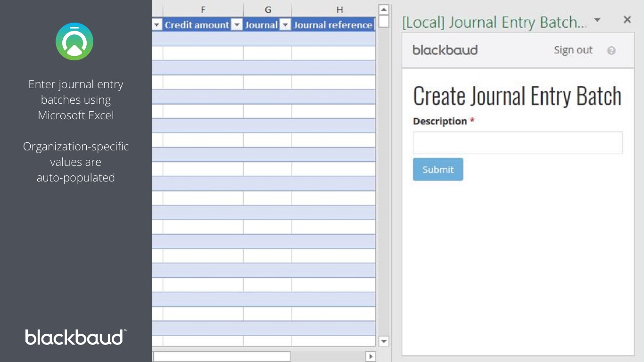Click the Submit button
Screen dimensions: 644x362
point(438,169)
